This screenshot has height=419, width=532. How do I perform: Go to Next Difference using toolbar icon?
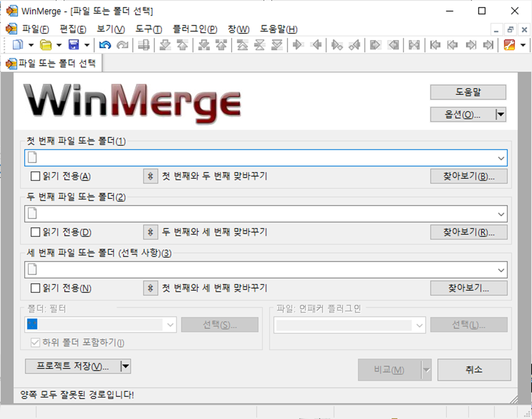tap(165, 45)
